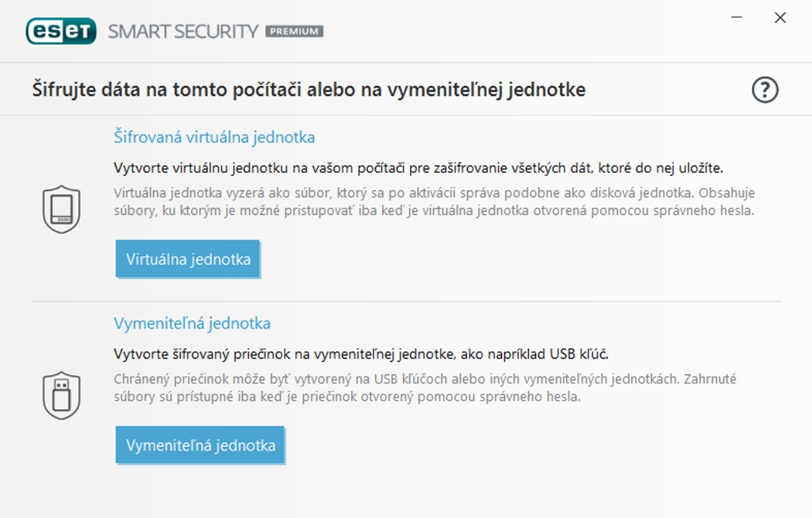Close the ESET Smart Security window
The height and width of the screenshot is (518, 812).
pyautogui.click(x=780, y=18)
